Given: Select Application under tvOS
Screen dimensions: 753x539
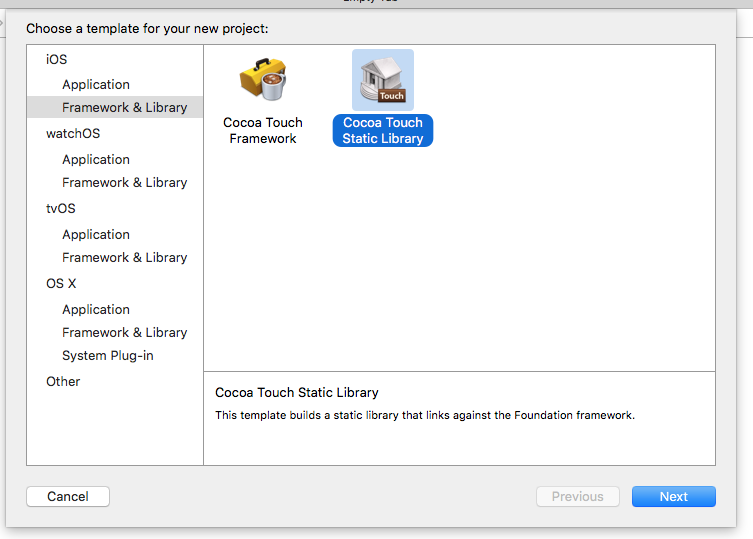Looking at the screenshot, I should point(96,234).
